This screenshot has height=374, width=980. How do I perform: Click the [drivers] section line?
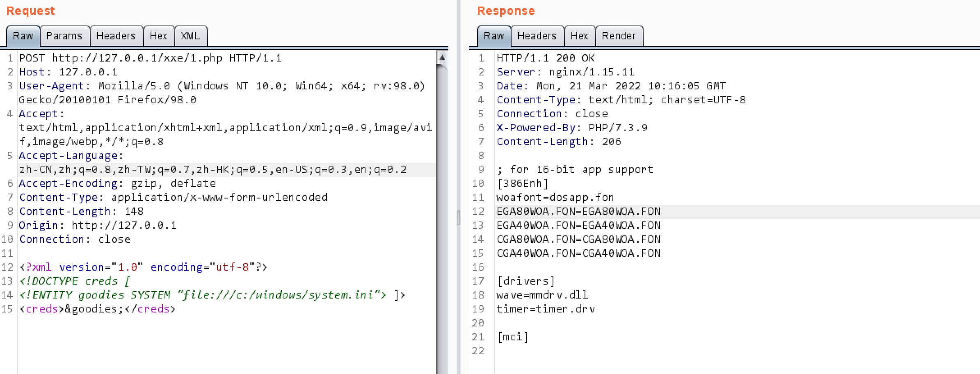(x=526, y=281)
